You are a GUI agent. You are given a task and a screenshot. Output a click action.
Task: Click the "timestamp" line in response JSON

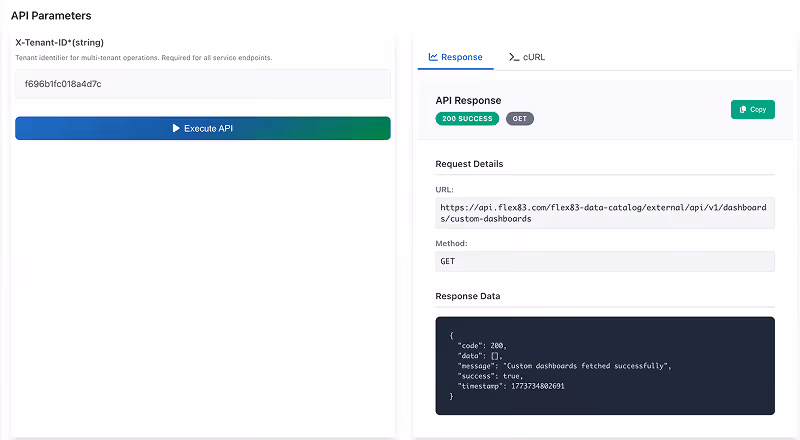[511, 386]
